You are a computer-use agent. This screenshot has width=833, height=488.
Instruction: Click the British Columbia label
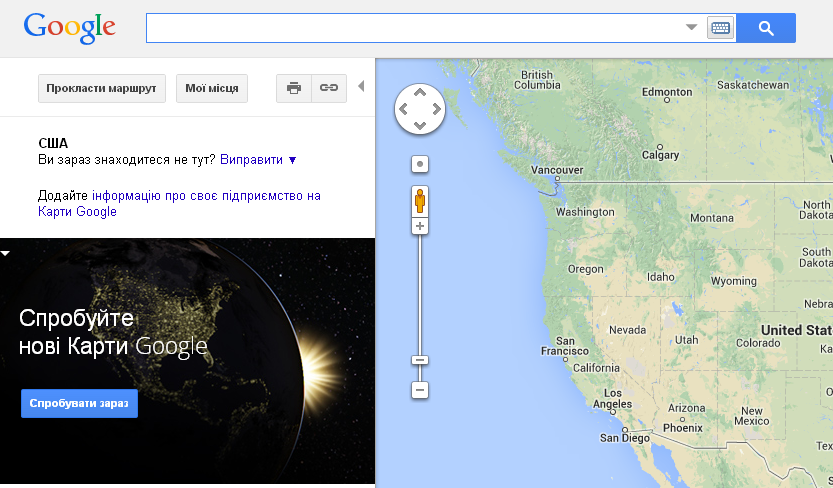537,80
